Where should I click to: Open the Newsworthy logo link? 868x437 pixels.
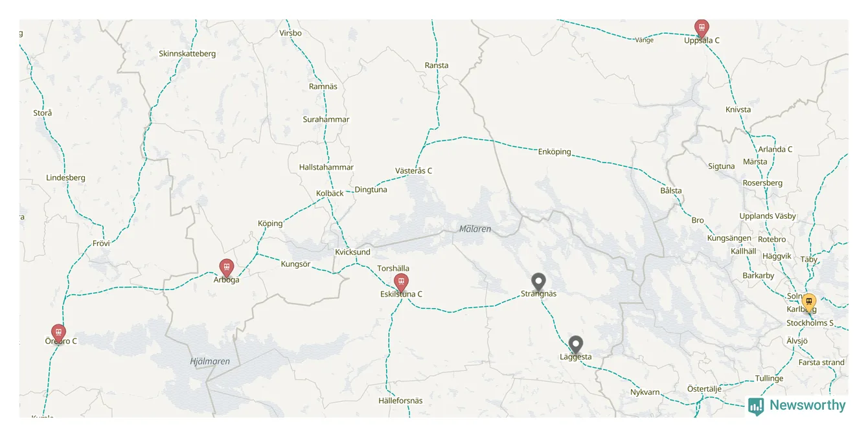(x=797, y=406)
